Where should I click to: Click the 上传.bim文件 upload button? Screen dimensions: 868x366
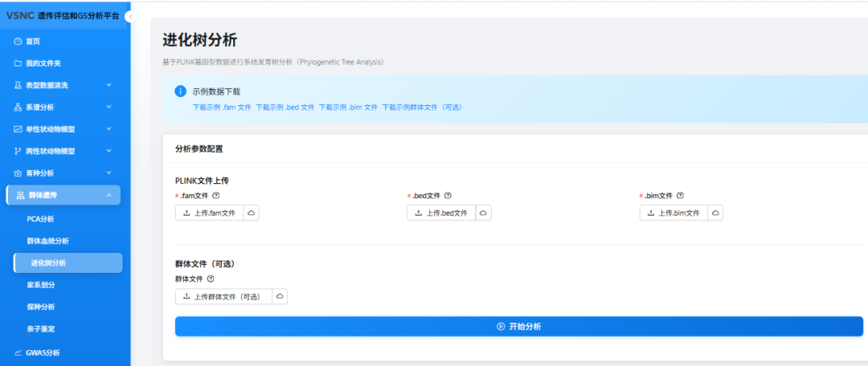click(x=674, y=213)
